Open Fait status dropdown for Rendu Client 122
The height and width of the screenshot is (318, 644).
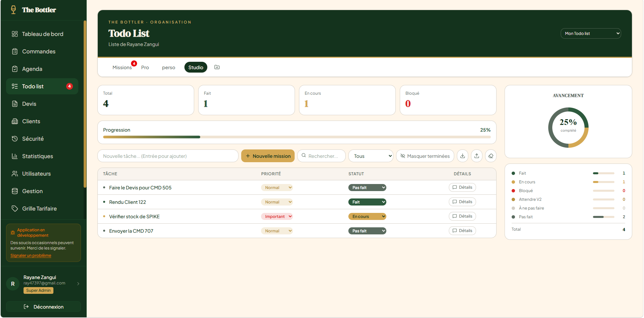pyautogui.click(x=367, y=202)
